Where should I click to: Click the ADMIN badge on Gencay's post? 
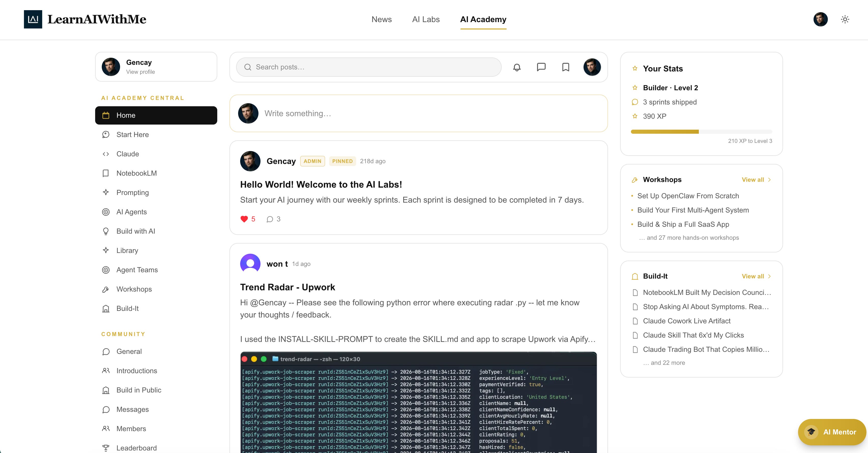pyautogui.click(x=312, y=161)
